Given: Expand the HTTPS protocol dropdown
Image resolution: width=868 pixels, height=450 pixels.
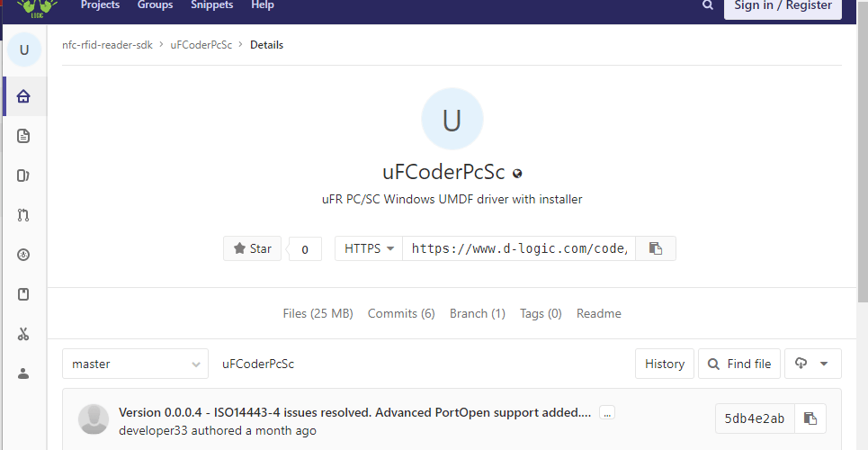Looking at the screenshot, I should pos(369,248).
